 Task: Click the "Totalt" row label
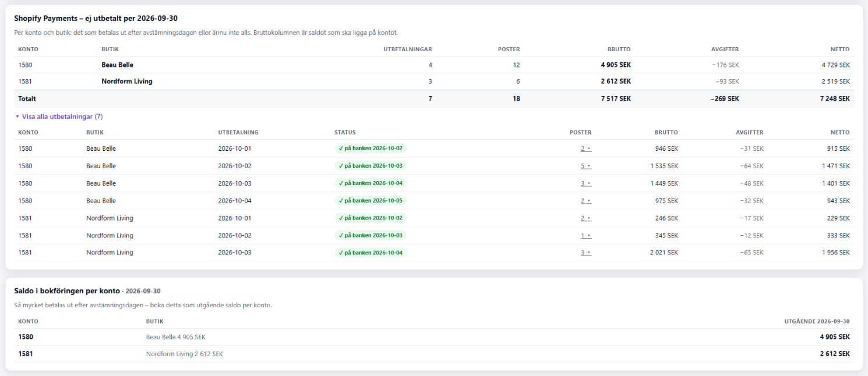pyautogui.click(x=27, y=99)
